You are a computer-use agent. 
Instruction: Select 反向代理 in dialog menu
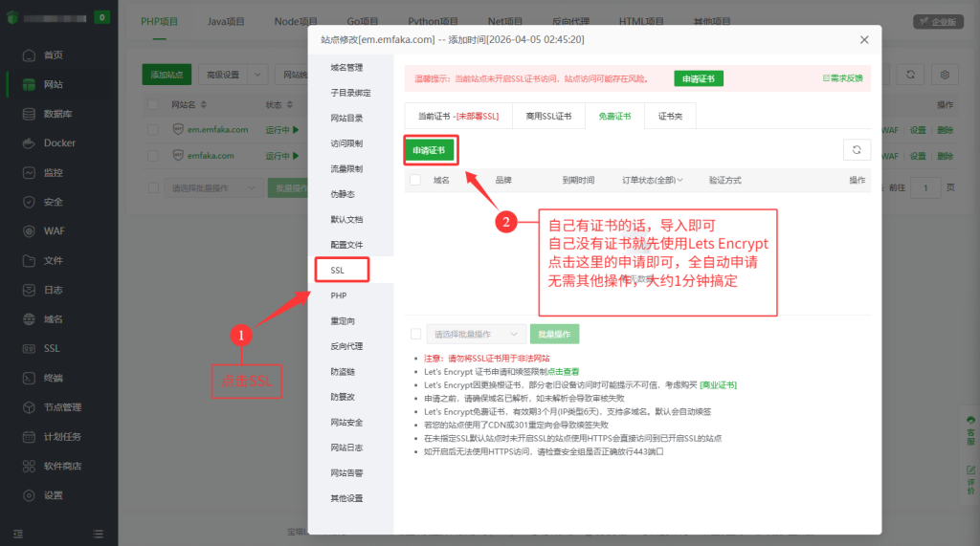click(346, 346)
